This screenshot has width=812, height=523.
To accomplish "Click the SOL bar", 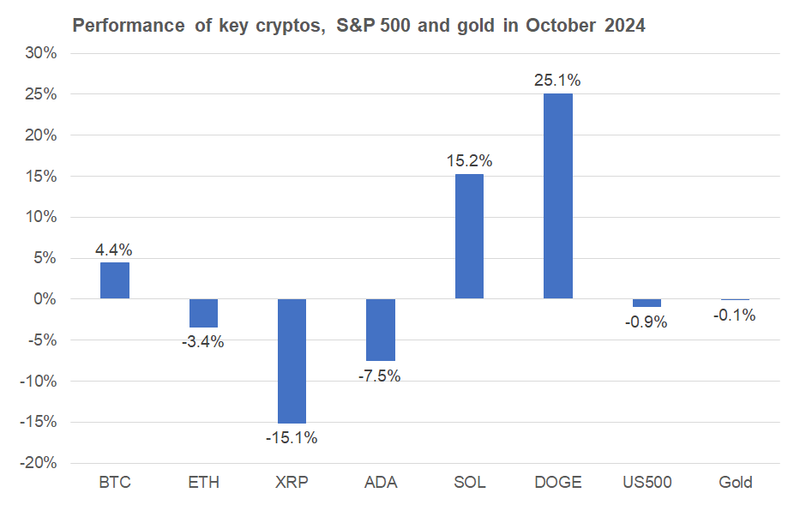I will pos(469,237).
